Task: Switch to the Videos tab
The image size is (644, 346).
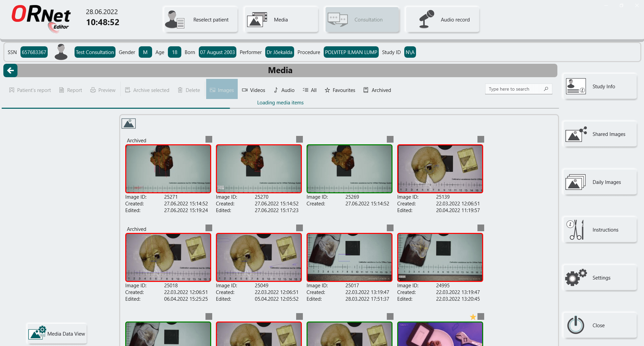Action: (254, 90)
